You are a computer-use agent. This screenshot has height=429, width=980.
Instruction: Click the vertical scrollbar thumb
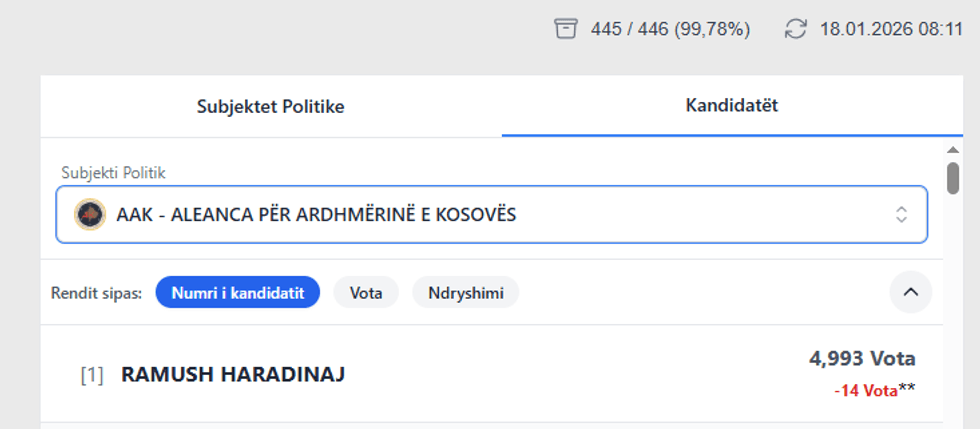coord(953,177)
